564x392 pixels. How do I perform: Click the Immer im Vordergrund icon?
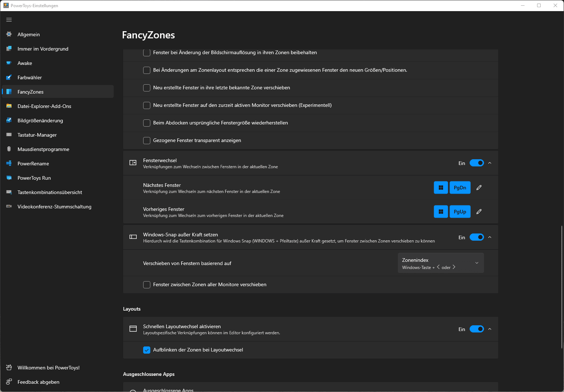pyautogui.click(x=9, y=48)
